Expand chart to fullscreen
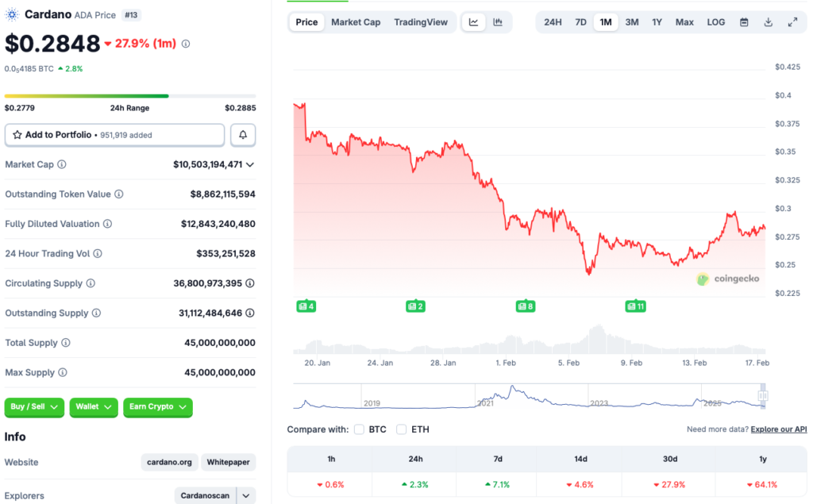This screenshot has height=504, width=813. tap(792, 21)
